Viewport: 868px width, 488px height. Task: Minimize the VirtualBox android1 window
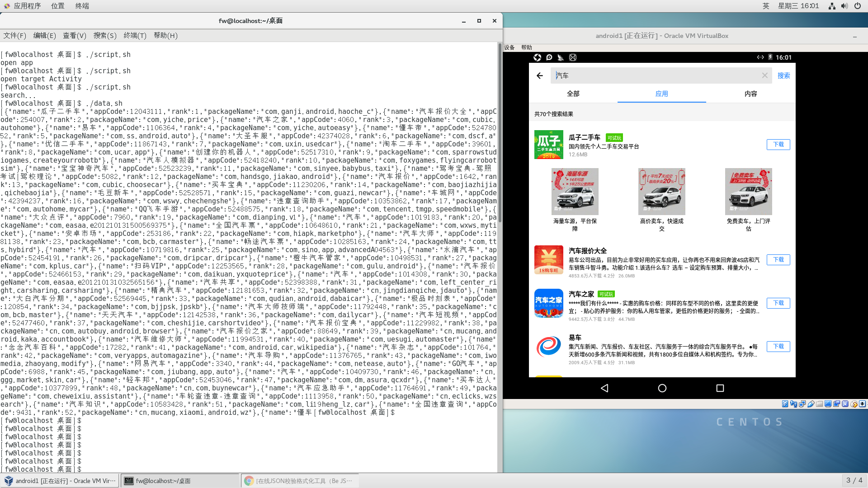[855, 36]
